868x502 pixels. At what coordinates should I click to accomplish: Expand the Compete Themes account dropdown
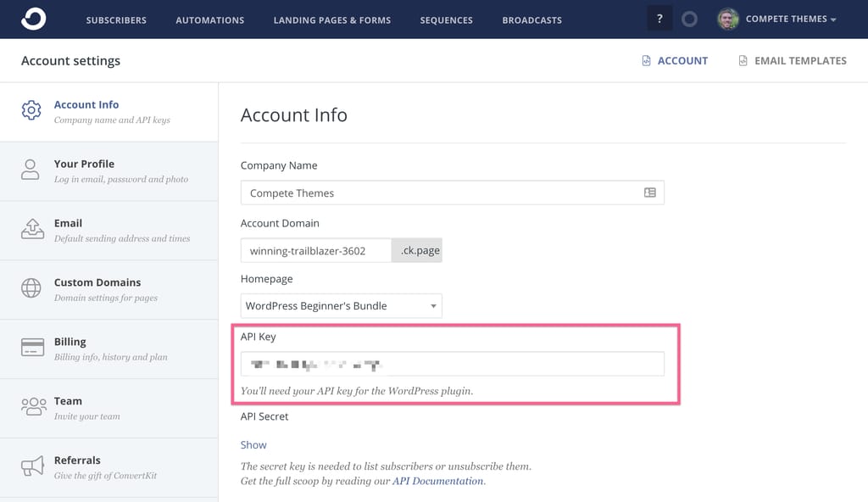[791, 19]
